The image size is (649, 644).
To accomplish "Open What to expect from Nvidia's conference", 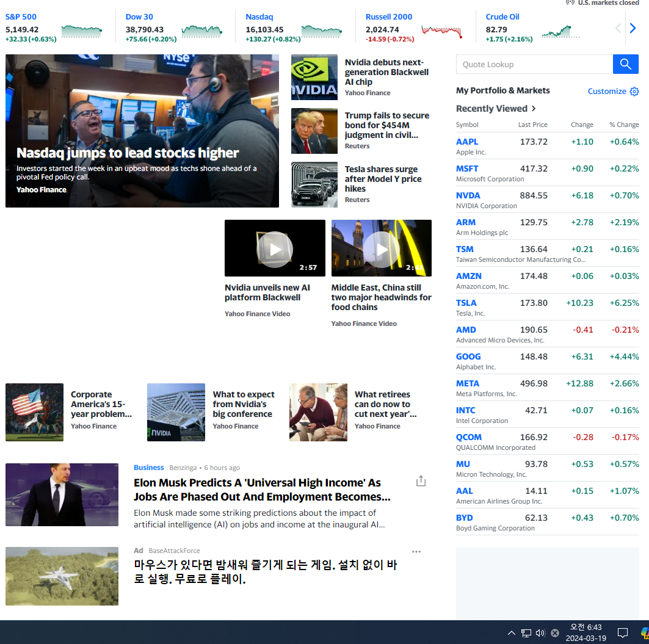I will coord(244,404).
